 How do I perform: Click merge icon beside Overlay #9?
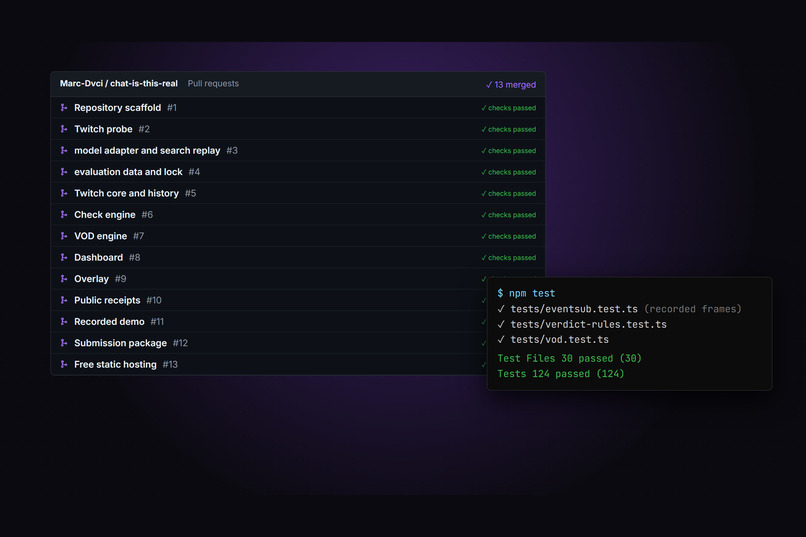(x=64, y=279)
